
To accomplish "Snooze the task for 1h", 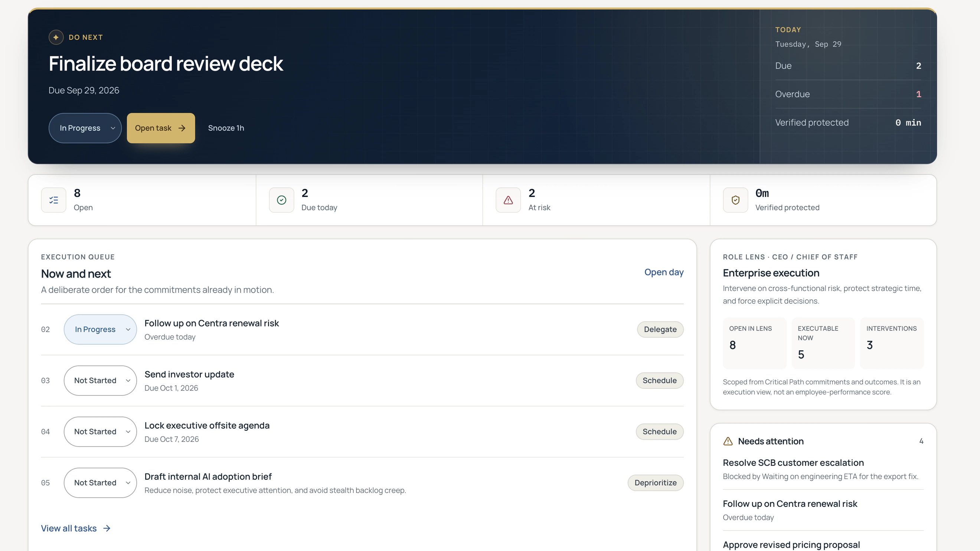I will coord(226,128).
